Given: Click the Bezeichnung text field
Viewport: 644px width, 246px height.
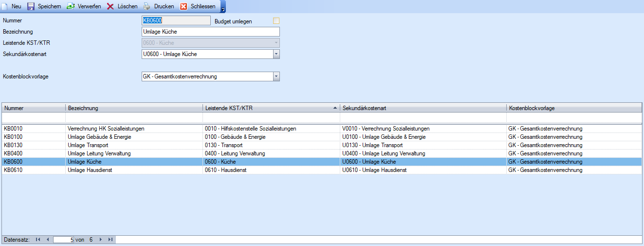Looking at the screenshot, I should click(210, 32).
